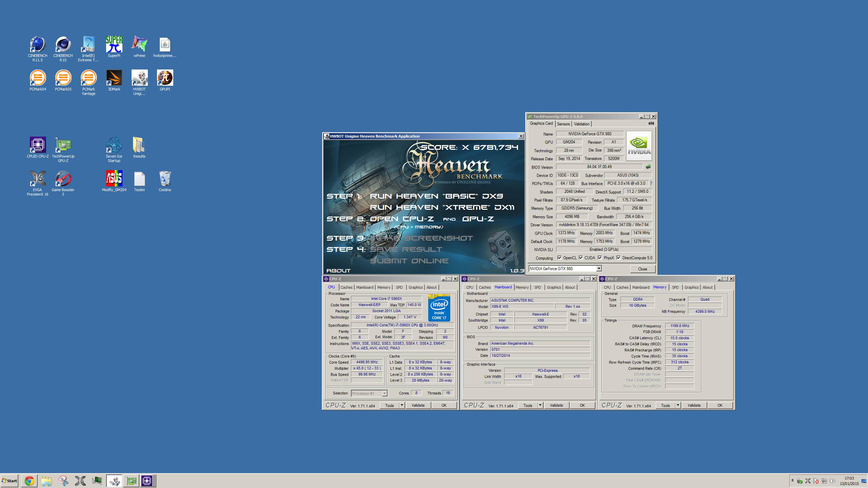Open Graphics tab in CPU-Z Mainboard window

(554, 287)
